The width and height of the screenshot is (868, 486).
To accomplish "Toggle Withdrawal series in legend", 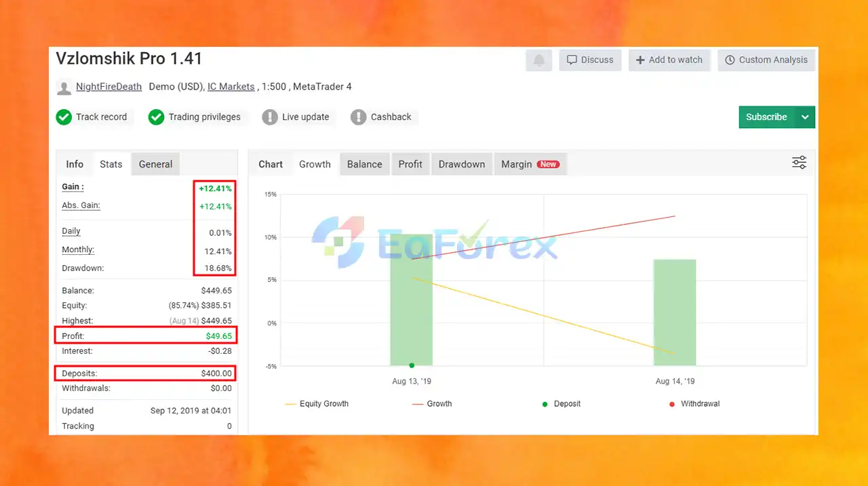I will coord(694,404).
